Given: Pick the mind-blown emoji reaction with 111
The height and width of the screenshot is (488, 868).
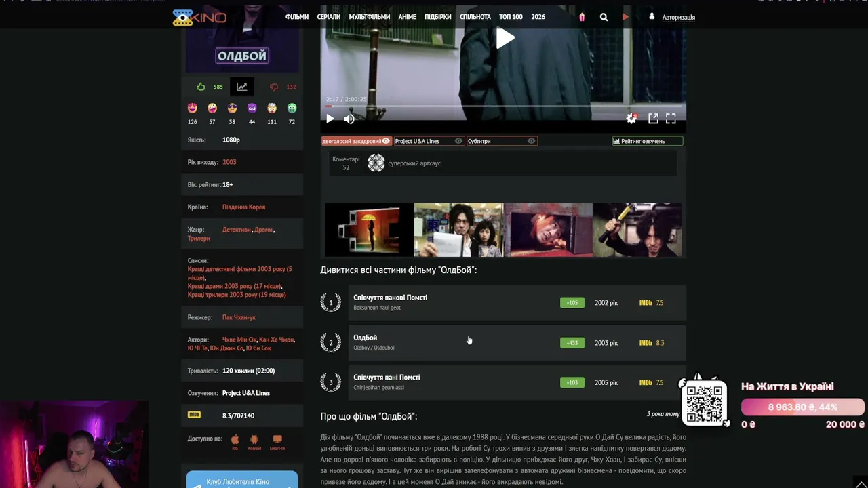Looking at the screenshot, I should point(272,108).
